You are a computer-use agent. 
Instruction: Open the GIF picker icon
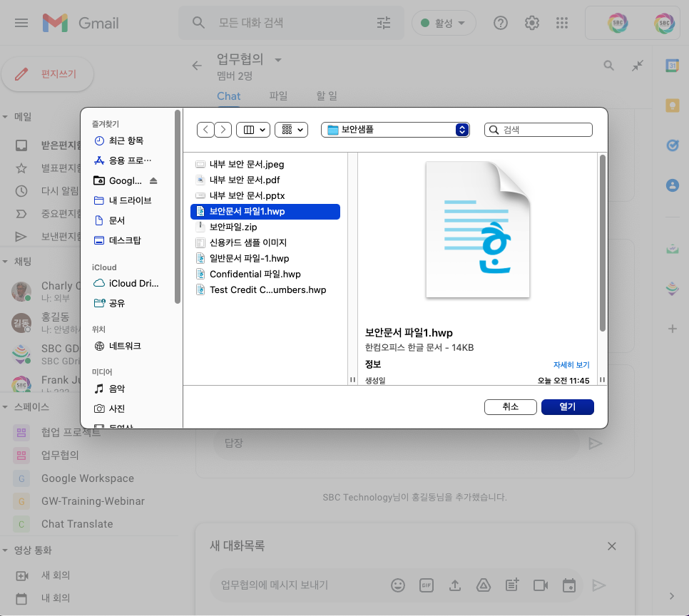427,585
